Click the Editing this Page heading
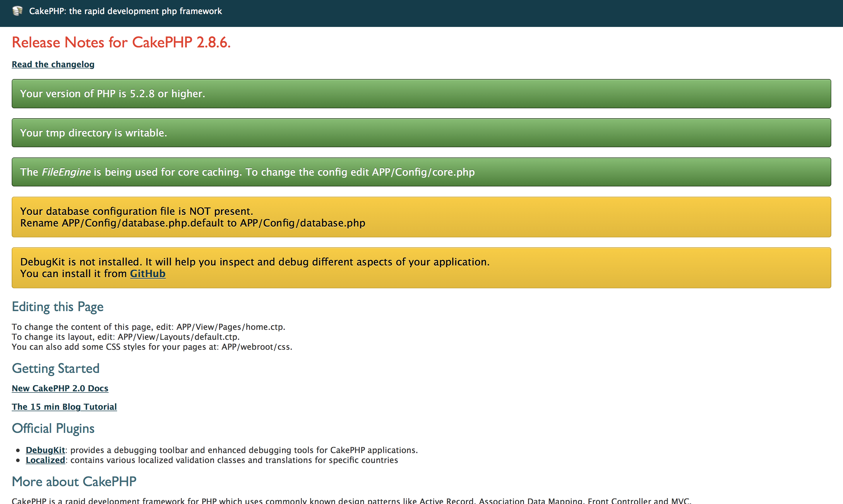This screenshot has height=504, width=843. click(57, 306)
